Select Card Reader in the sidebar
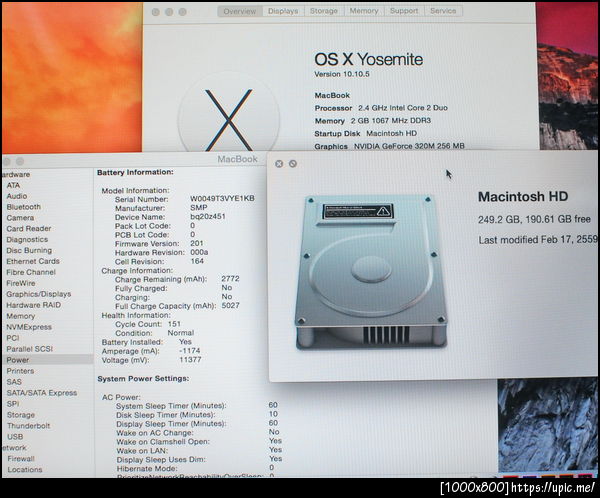600x498 pixels. tap(29, 229)
